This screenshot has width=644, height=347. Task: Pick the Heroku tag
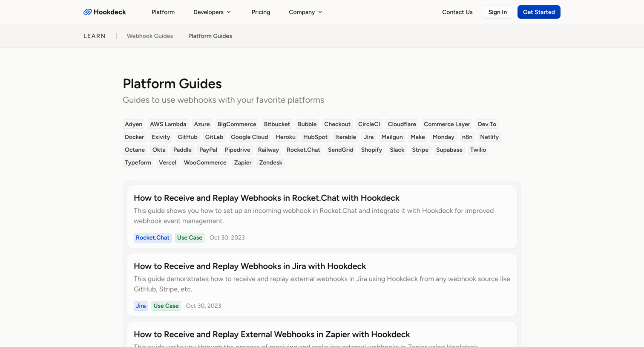285,137
